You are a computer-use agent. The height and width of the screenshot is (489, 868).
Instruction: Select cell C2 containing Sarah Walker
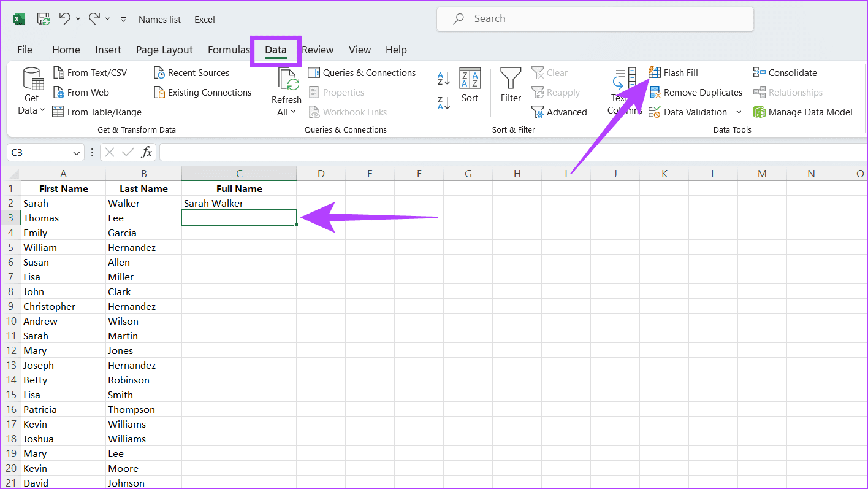238,204
